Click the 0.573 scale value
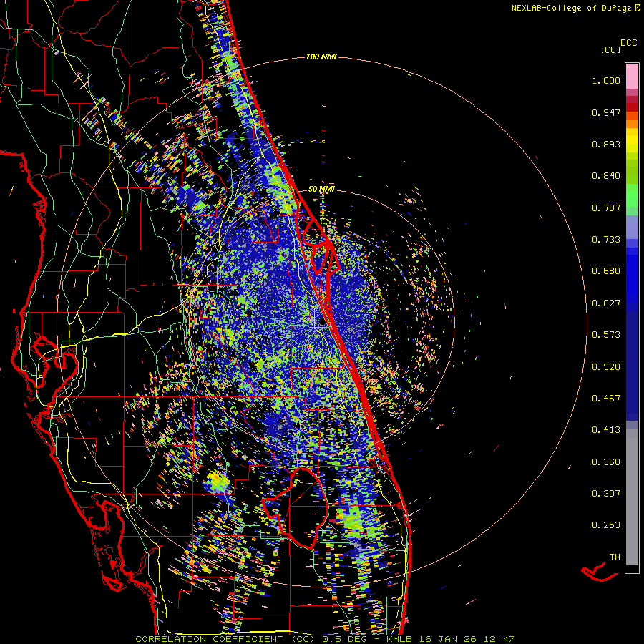This screenshot has height=644, width=644. click(606, 335)
